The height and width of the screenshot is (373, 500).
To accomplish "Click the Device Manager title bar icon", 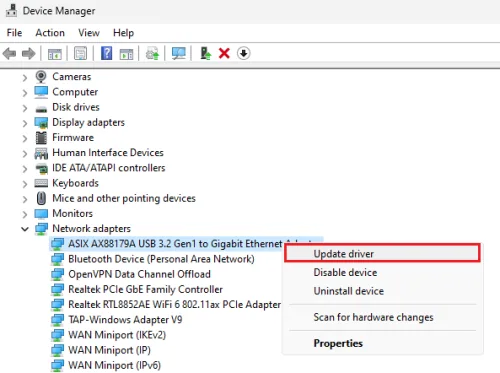I will (x=11, y=11).
